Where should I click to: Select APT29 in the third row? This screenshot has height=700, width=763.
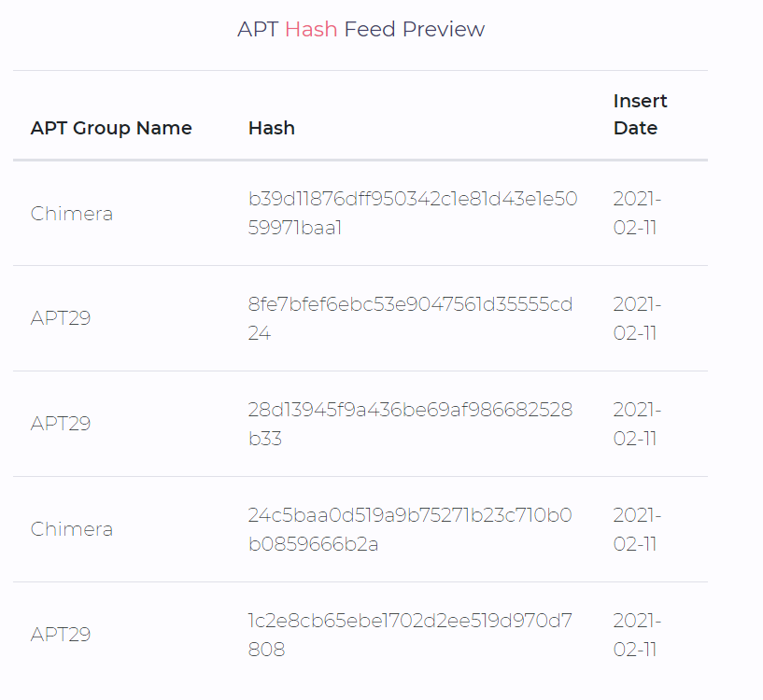point(61,424)
